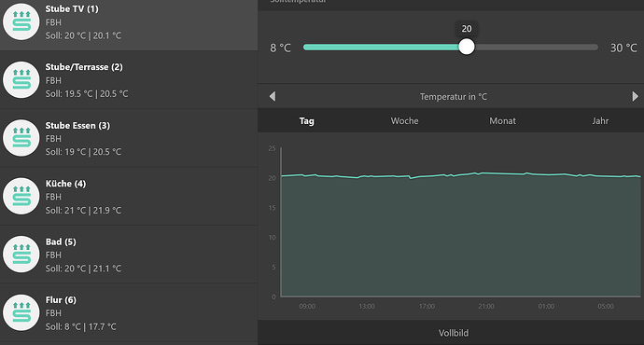Click the floor heating icon for Stube/Terrasse (2)

tap(21, 80)
